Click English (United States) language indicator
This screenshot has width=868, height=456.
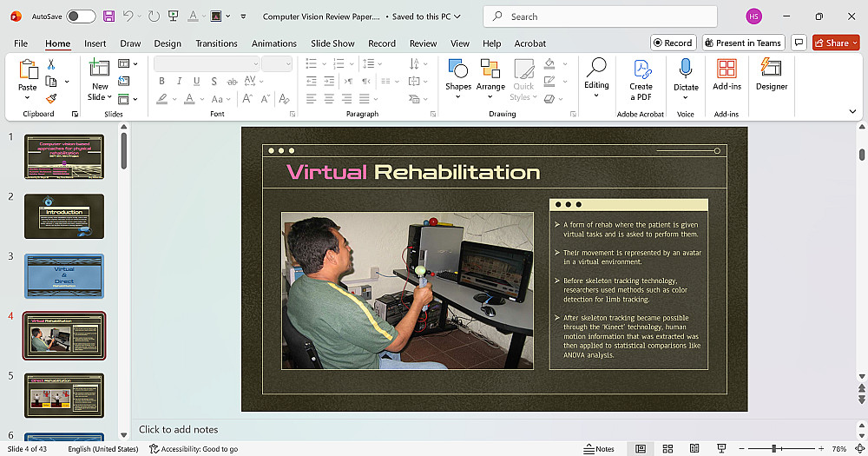(x=103, y=449)
